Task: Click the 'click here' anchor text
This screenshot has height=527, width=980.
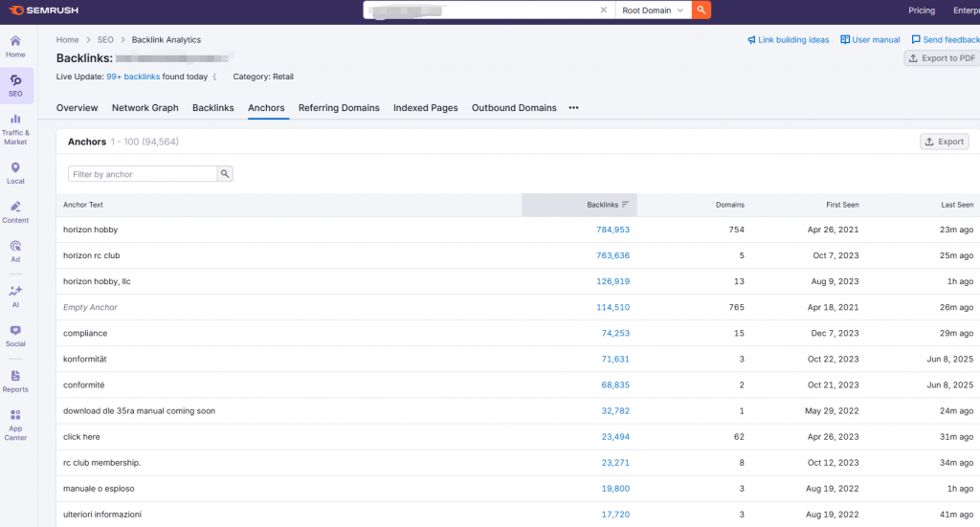Action: [x=81, y=436]
